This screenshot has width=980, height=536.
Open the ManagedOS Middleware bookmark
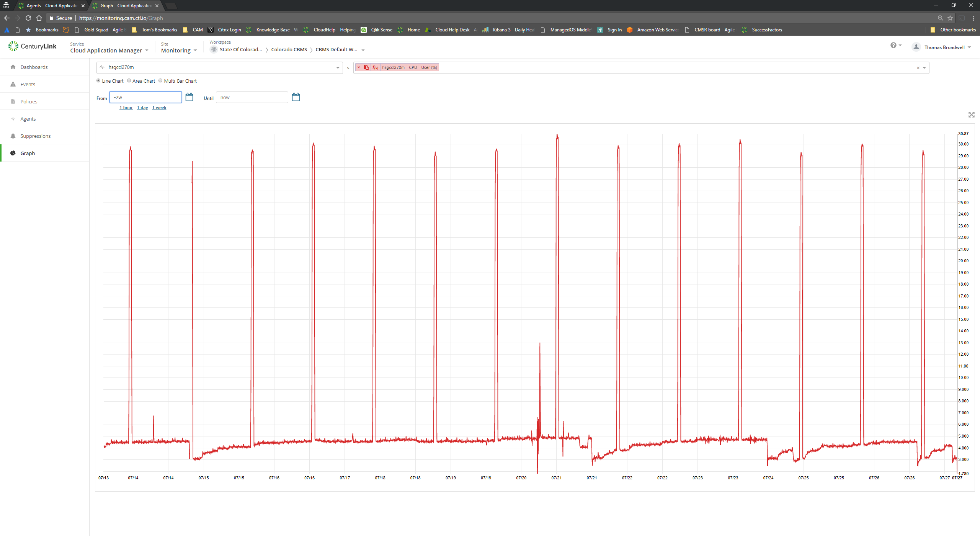point(566,30)
